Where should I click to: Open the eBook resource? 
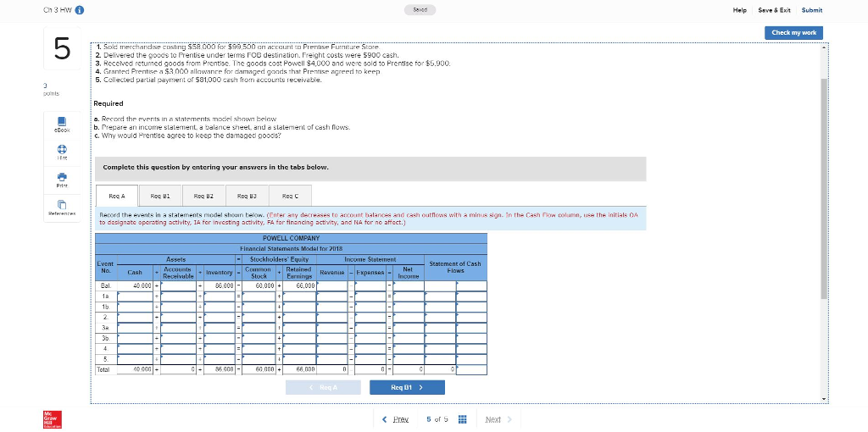(x=62, y=124)
